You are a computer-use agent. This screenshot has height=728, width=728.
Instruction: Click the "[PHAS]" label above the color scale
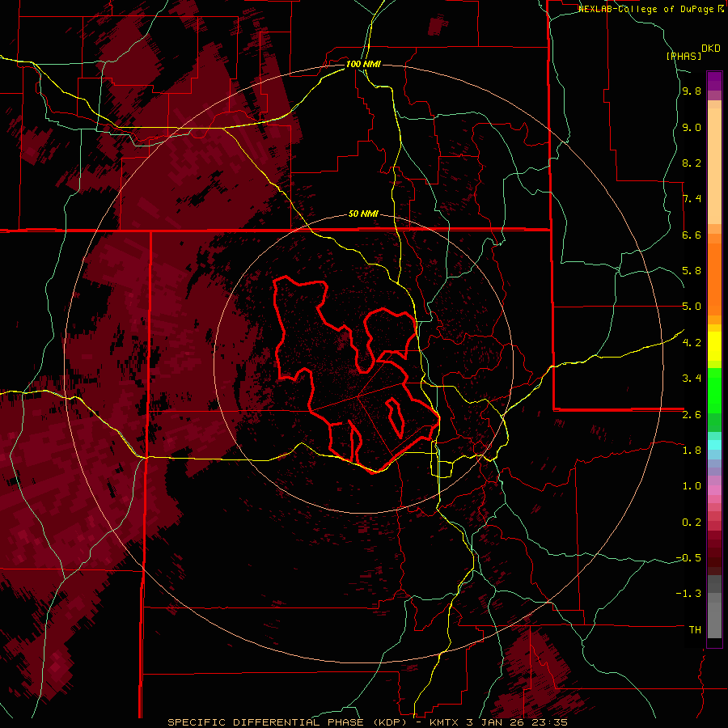684,56
